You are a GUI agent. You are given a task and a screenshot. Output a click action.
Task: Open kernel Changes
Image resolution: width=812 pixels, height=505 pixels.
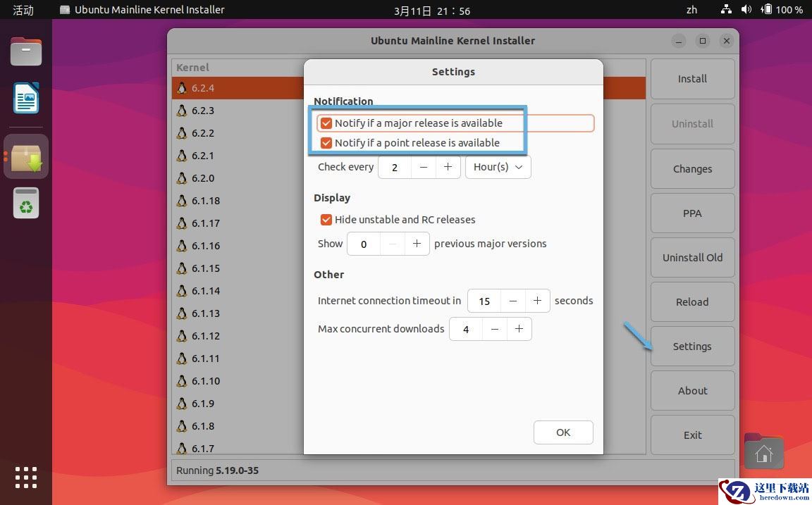click(x=692, y=168)
